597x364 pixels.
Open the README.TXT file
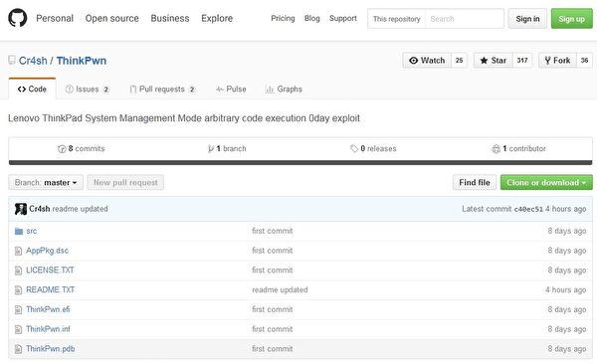tap(51, 289)
